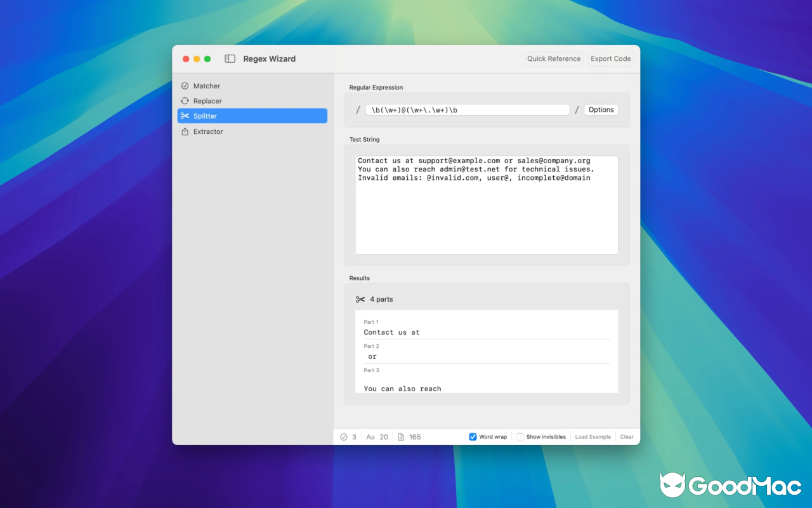
Task: Open Extractor via its share icon
Action: 185,131
